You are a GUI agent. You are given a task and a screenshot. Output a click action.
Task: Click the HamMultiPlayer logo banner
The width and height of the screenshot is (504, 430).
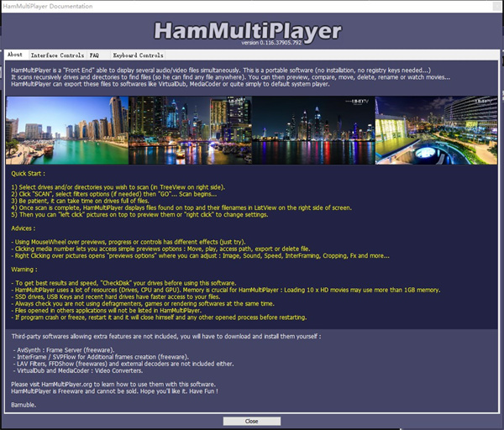coord(248,31)
